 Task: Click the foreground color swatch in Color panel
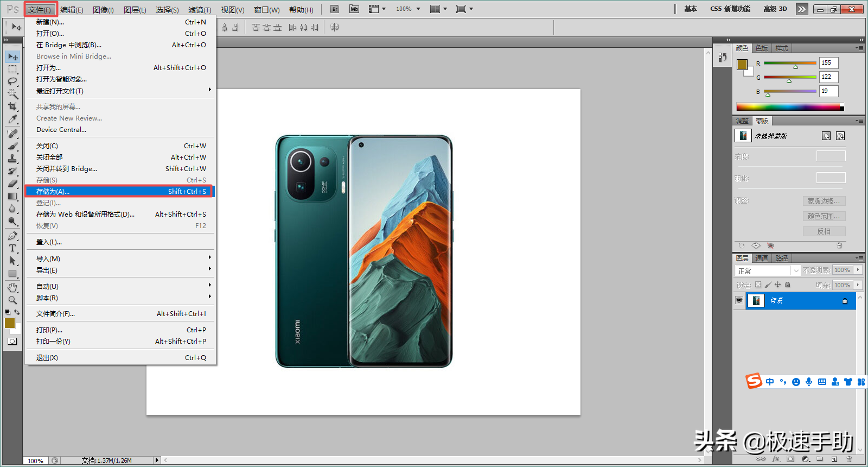pos(742,65)
